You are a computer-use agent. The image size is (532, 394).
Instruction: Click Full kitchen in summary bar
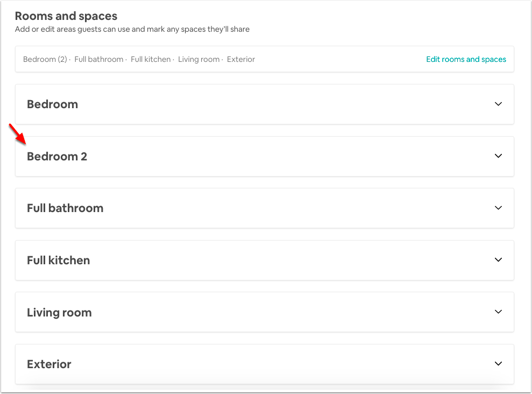[x=151, y=59]
